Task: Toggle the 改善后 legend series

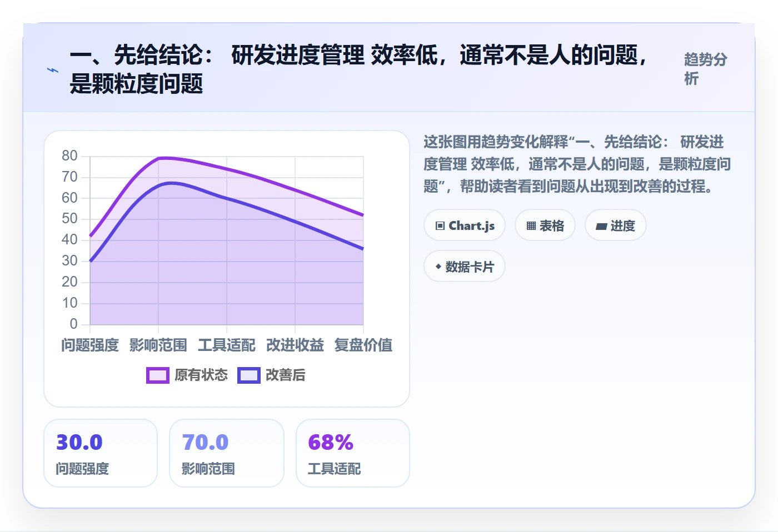Action: click(x=272, y=375)
